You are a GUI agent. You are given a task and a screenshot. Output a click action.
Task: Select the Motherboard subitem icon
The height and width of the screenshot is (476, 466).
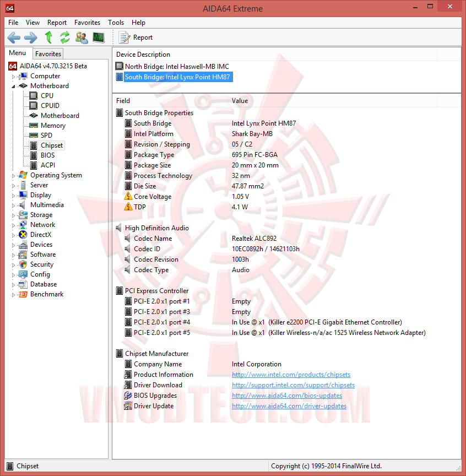pyautogui.click(x=34, y=116)
